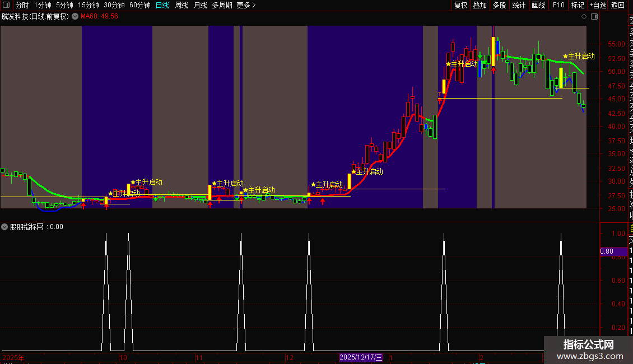This screenshot has height=364, width=633.
Task: Click the diamond icon above the chart
Action: pyautogui.click(x=584, y=17)
